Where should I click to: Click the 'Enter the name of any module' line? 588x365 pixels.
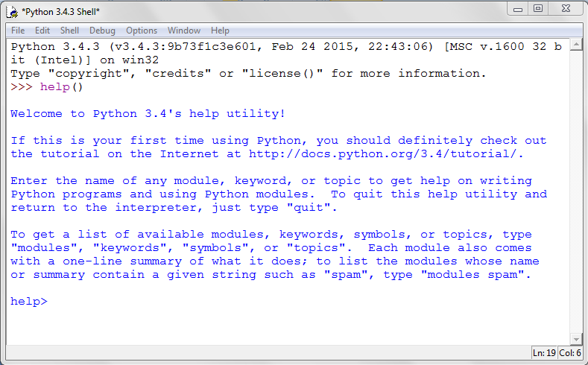pyautogui.click(x=271, y=181)
